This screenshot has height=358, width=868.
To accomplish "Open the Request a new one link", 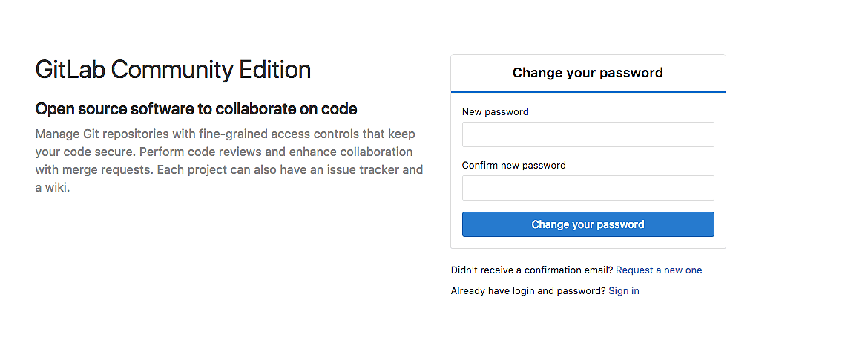I will (x=659, y=270).
